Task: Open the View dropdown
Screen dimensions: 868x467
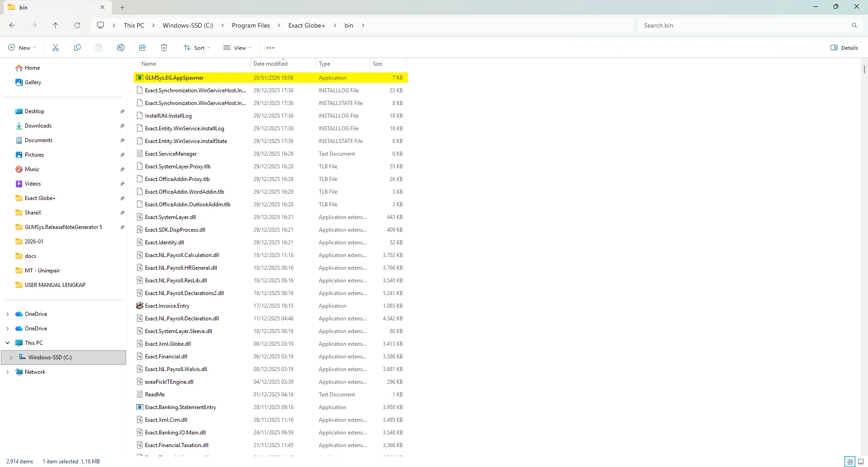Action: (x=238, y=48)
